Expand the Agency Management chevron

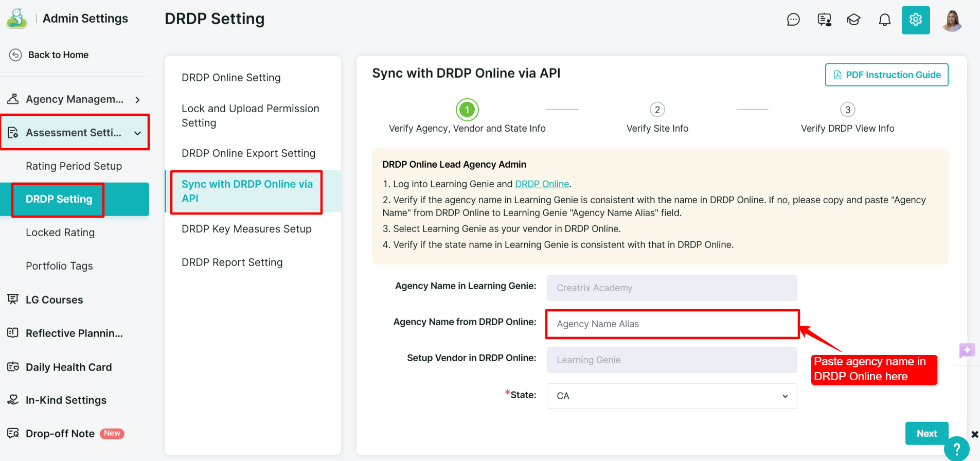click(x=137, y=100)
